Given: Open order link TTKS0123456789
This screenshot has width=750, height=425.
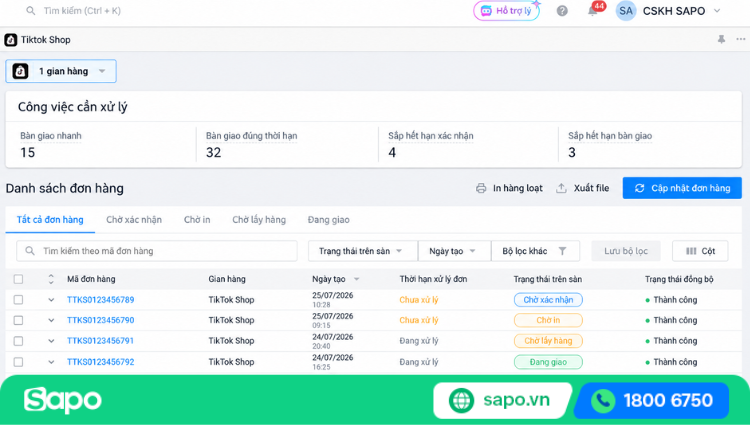Looking at the screenshot, I should tap(100, 300).
